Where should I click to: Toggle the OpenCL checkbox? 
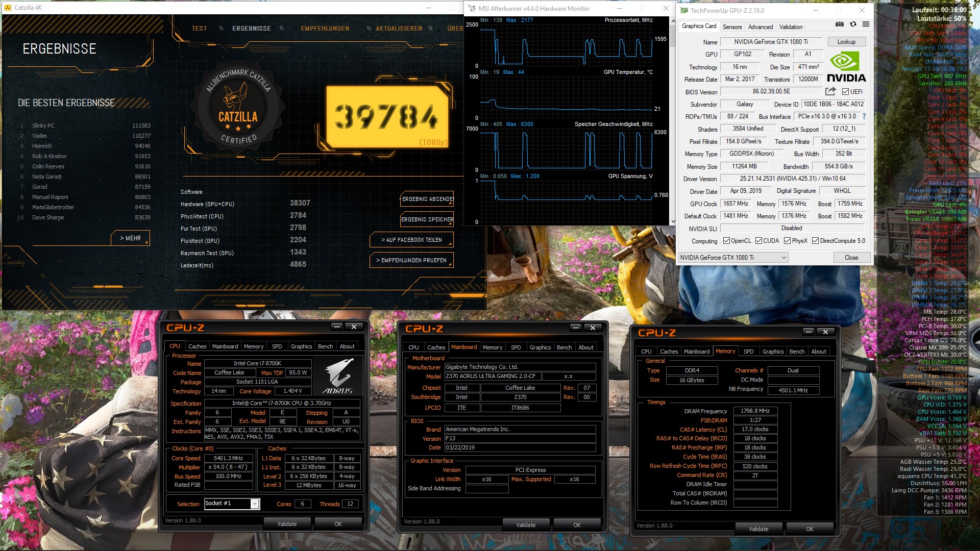(x=727, y=241)
